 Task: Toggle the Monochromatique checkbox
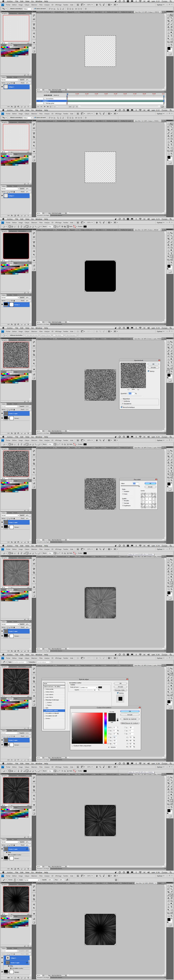coord(122,407)
